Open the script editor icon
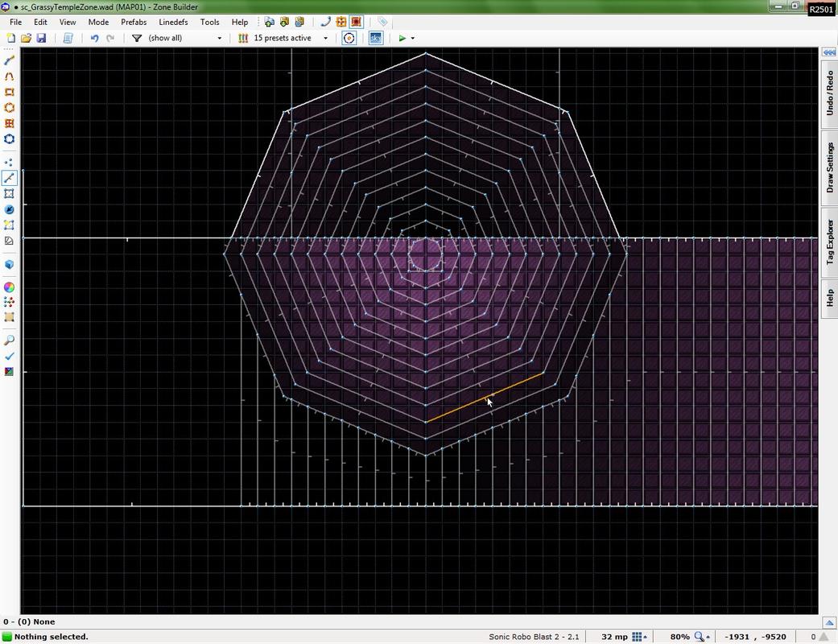838x644 pixels. 68,38
